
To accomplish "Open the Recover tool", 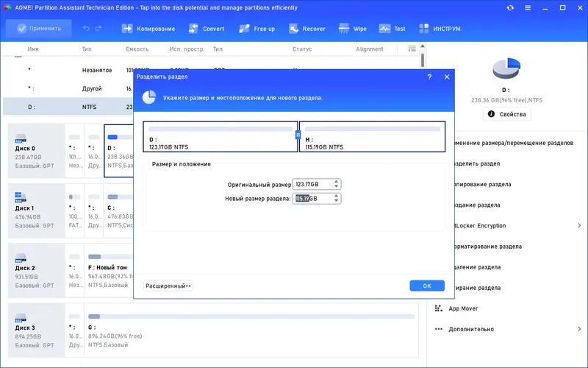I will click(306, 29).
